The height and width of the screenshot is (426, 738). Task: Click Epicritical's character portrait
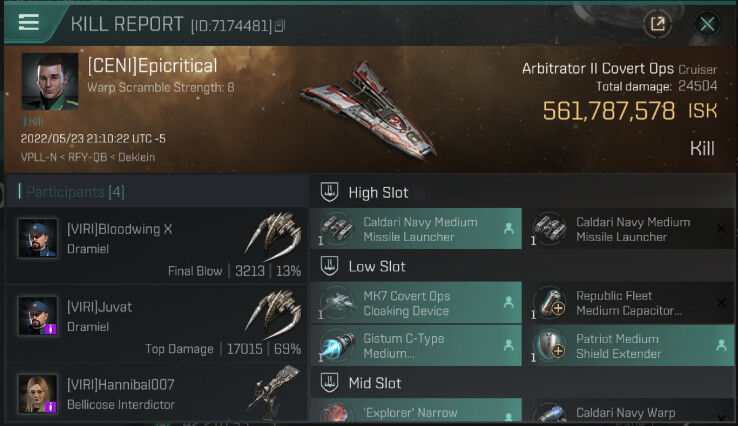50,81
